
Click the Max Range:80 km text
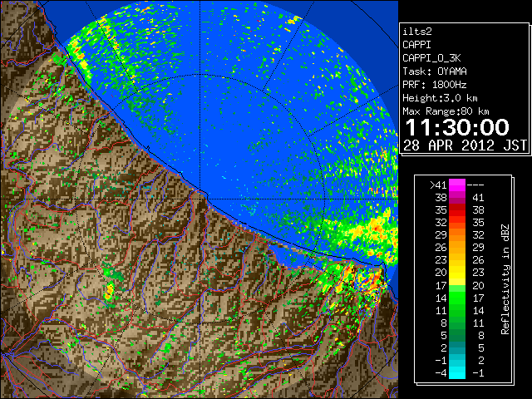(x=446, y=111)
